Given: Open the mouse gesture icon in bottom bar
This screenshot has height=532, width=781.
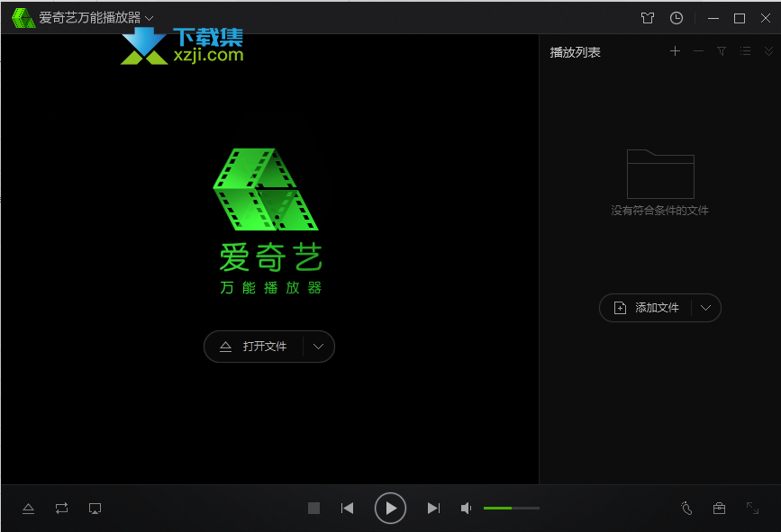Looking at the screenshot, I should click(686, 508).
